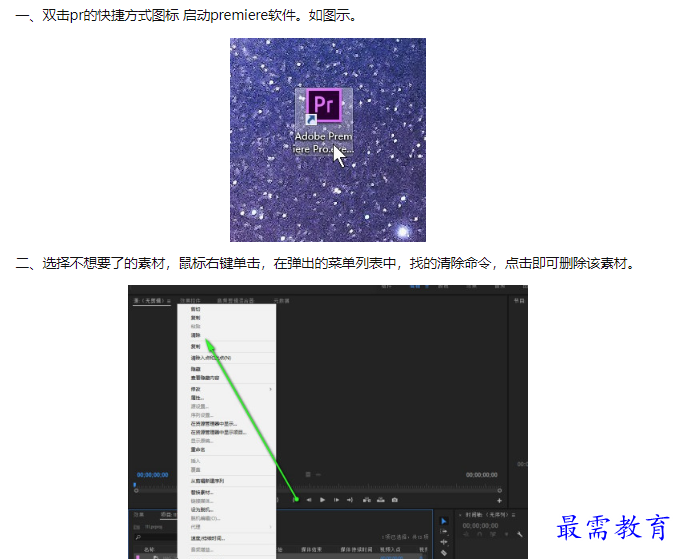Click the 名称 column header
Viewport: 678px width, 559px height.
[149, 549]
